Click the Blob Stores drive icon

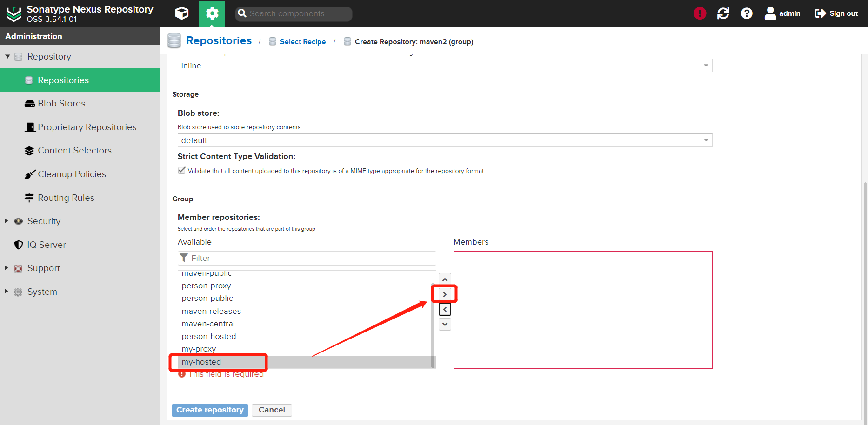coord(30,103)
